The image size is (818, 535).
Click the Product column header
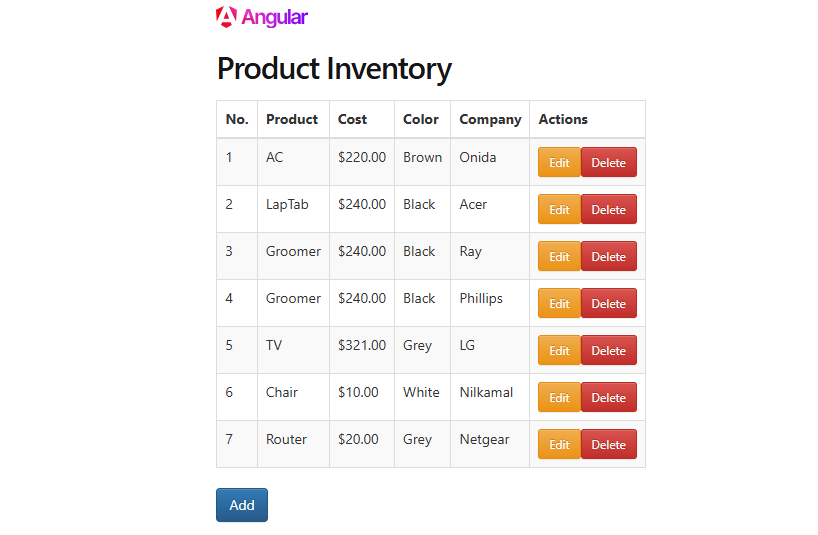coord(292,119)
